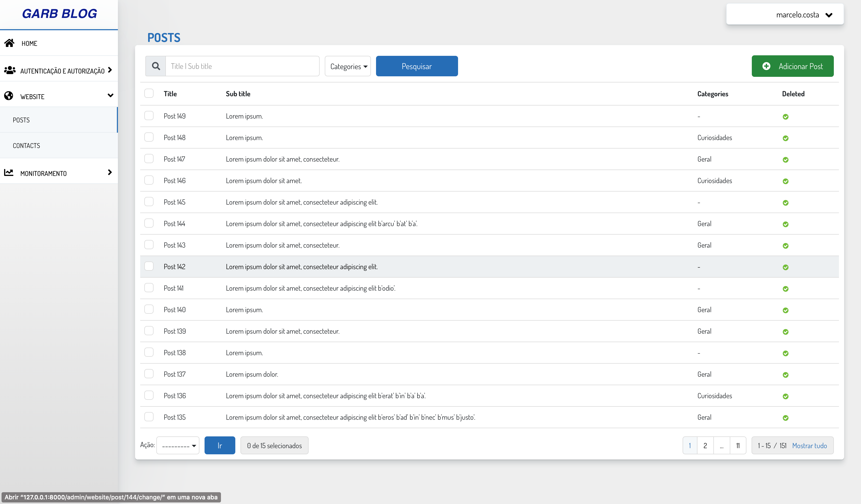Click the Categories column header

pyautogui.click(x=713, y=93)
